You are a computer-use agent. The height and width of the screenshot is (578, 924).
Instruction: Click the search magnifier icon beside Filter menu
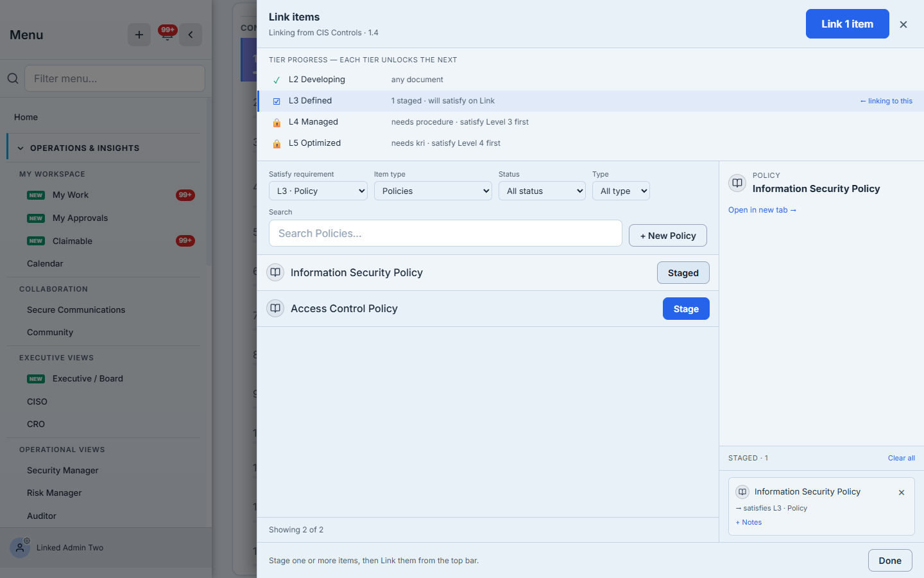(x=13, y=78)
